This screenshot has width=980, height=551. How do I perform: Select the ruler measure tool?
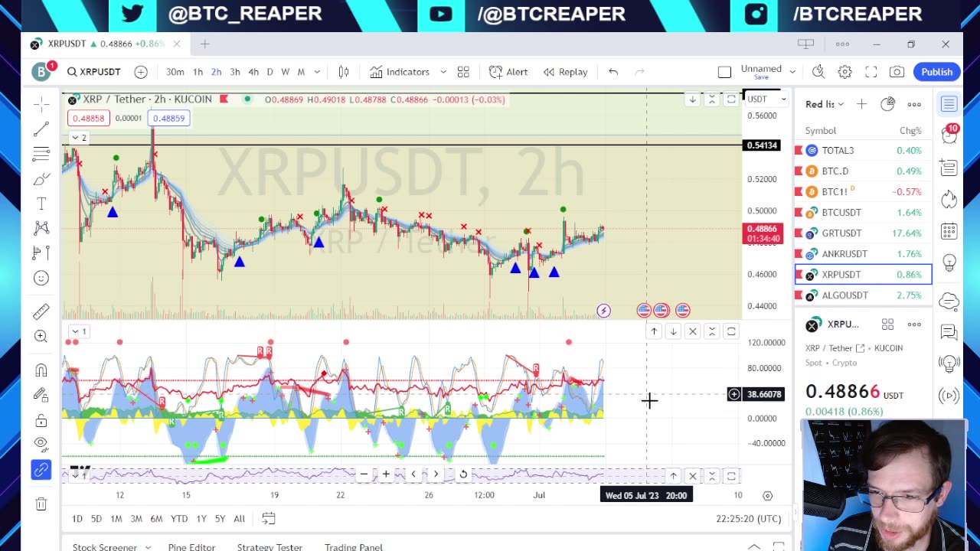(x=41, y=311)
